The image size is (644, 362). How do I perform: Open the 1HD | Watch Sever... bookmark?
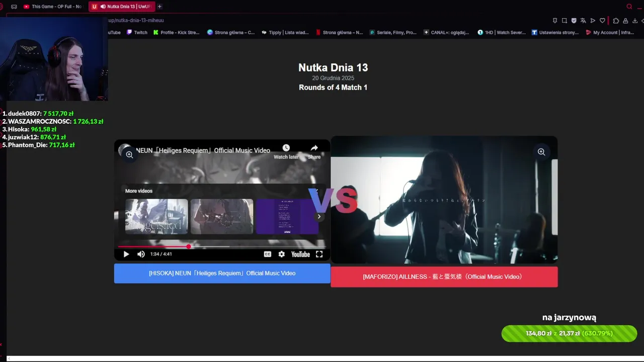[x=502, y=33]
